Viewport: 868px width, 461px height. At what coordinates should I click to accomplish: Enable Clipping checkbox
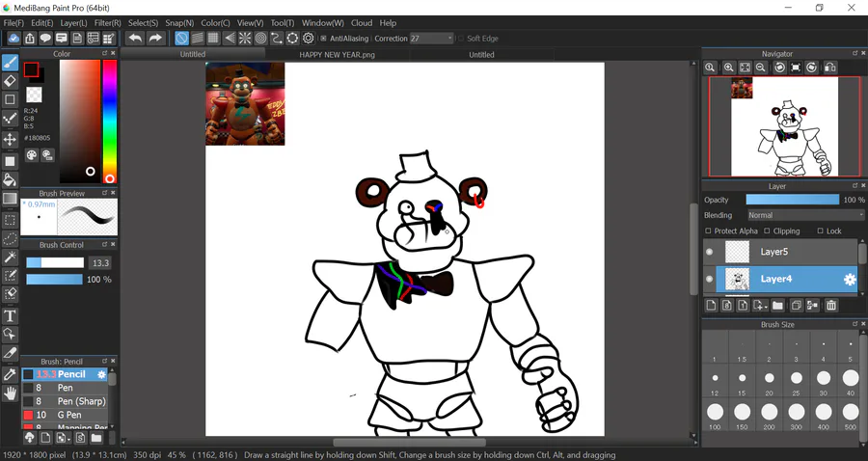point(767,230)
